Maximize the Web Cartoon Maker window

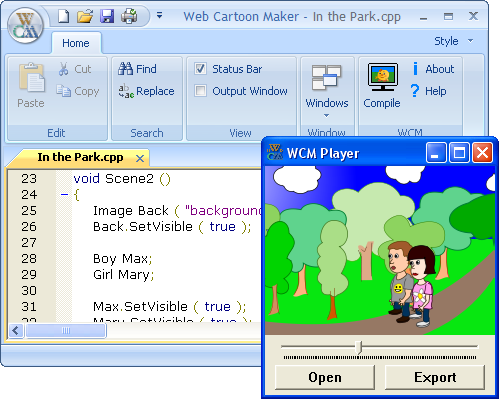coord(448,16)
